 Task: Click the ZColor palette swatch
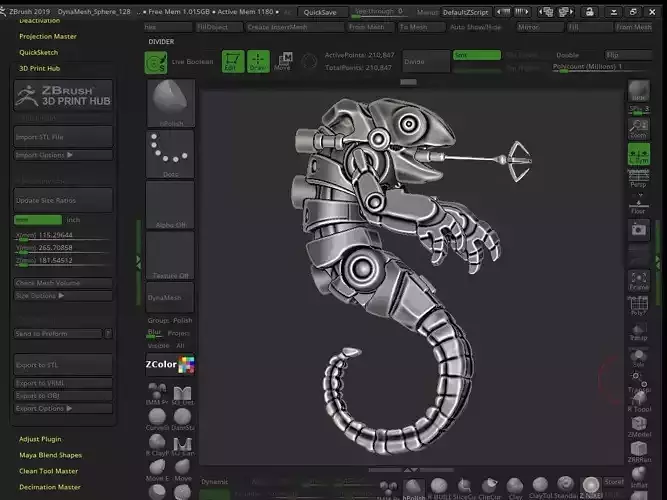[170, 365]
